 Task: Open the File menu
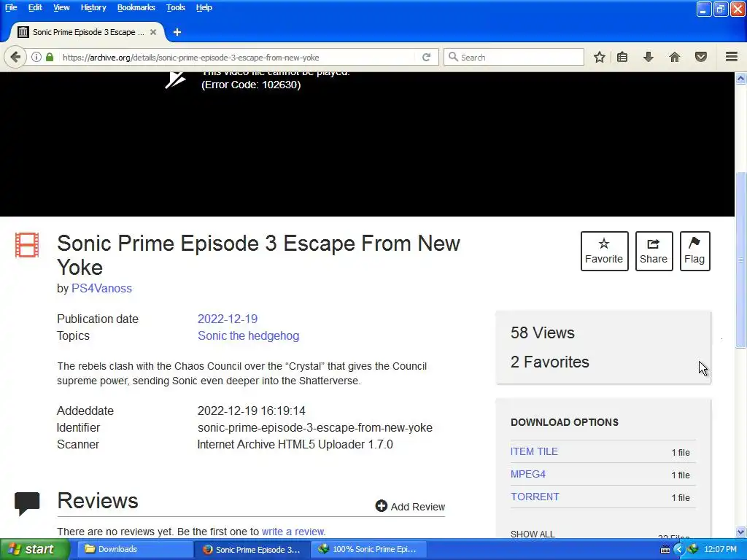point(11,7)
